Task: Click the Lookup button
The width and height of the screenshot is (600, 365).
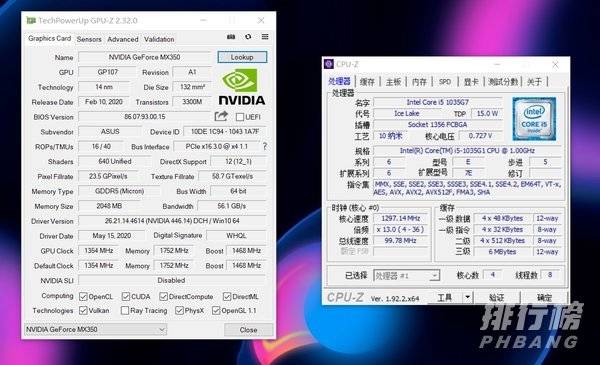Action: (242, 57)
